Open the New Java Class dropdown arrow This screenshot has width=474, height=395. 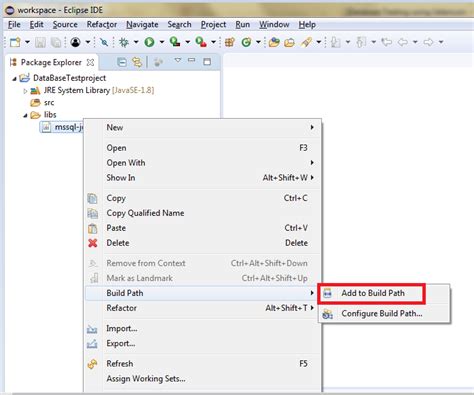pos(258,42)
